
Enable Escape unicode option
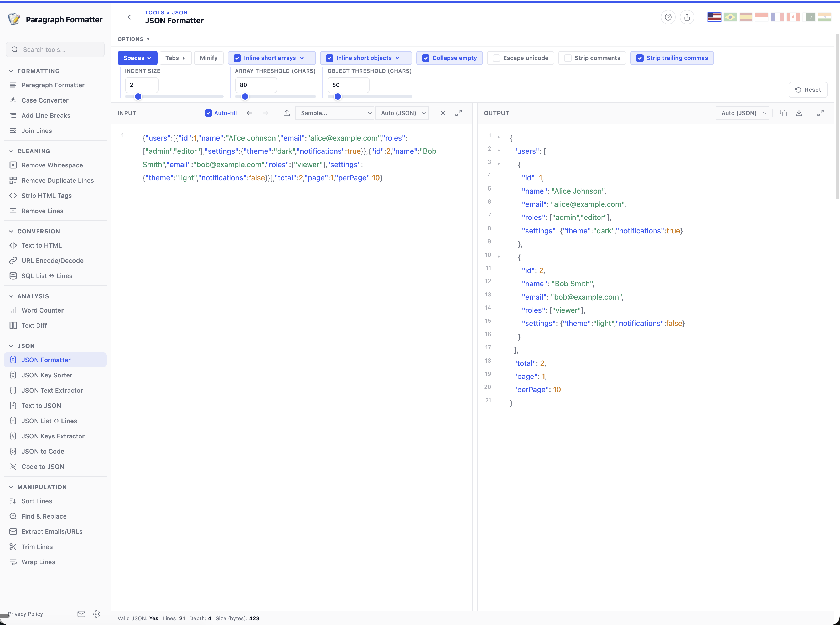[x=521, y=58]
